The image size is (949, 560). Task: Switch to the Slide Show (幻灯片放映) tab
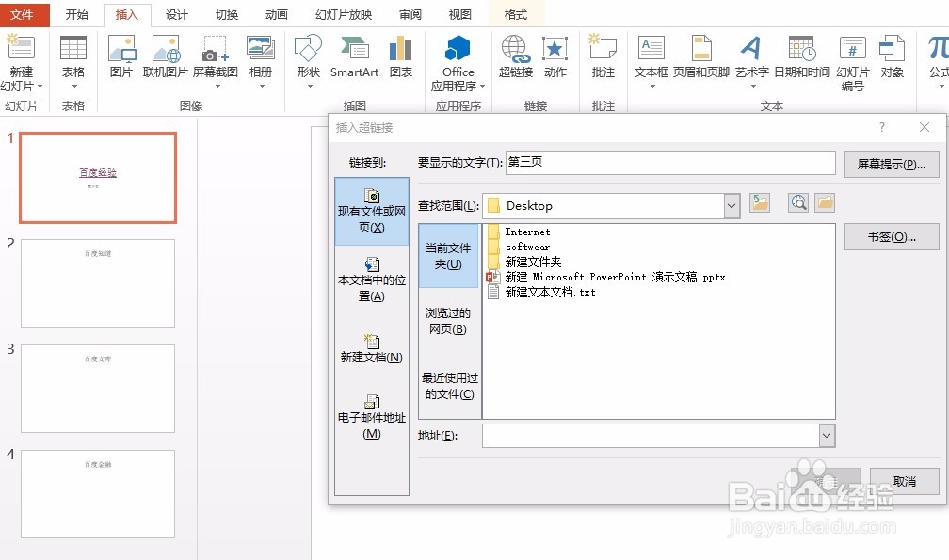point(344,14)
